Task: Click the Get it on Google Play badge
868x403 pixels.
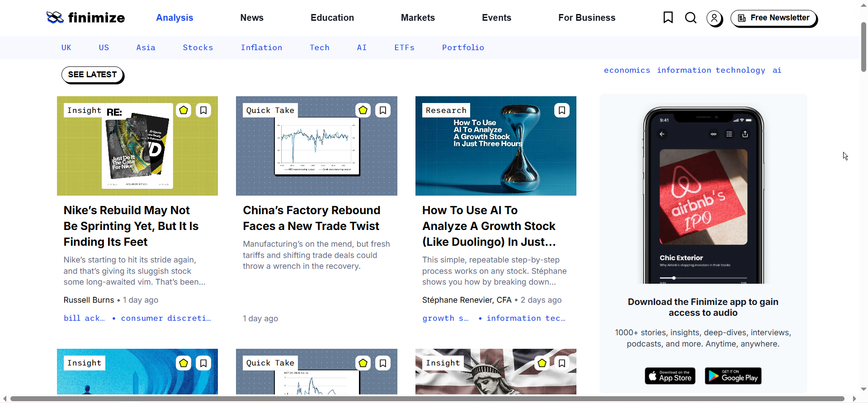Action: coord(733,376)
